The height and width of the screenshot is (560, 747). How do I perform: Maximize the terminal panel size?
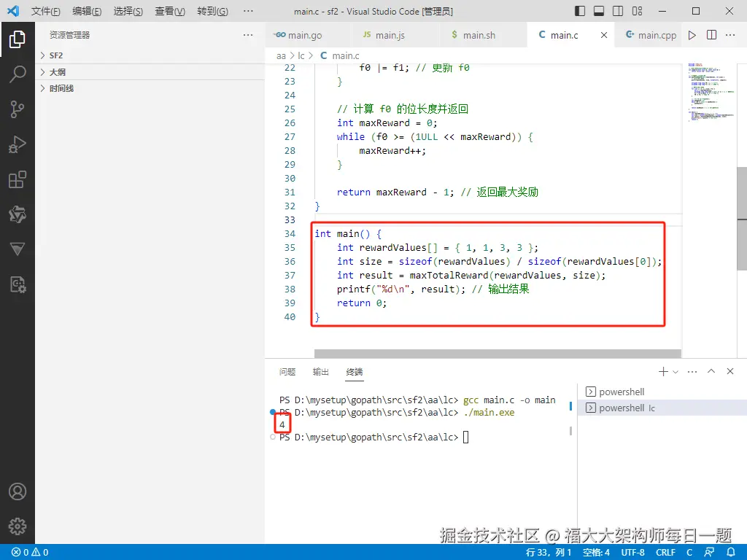pos(711,371)
